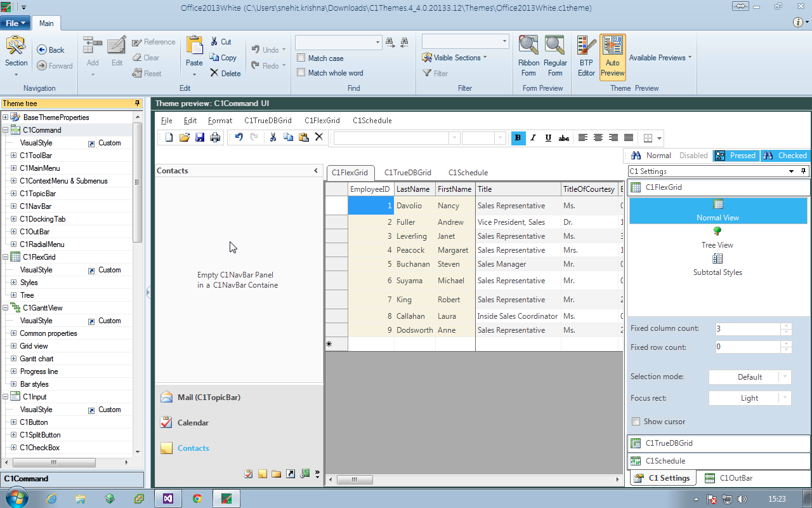
Task: Open the Ribbon Form preview
Action: point(528,56)
